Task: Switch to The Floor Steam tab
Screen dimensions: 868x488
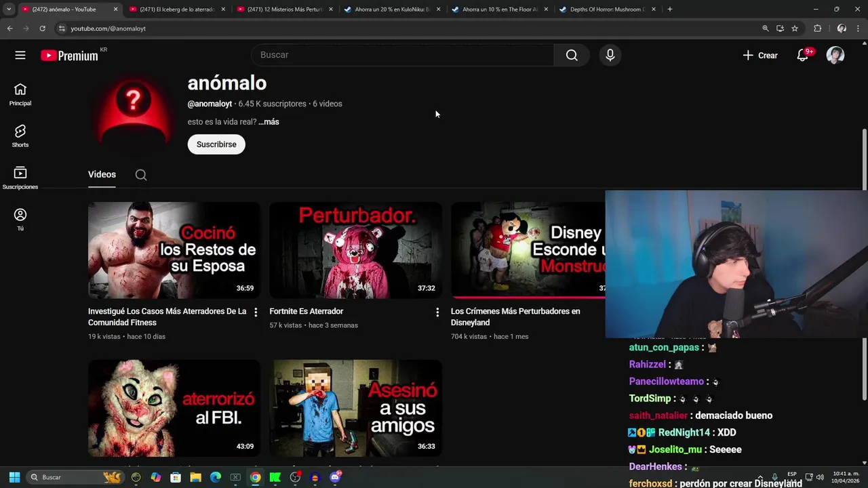Action: pos(500,9)
